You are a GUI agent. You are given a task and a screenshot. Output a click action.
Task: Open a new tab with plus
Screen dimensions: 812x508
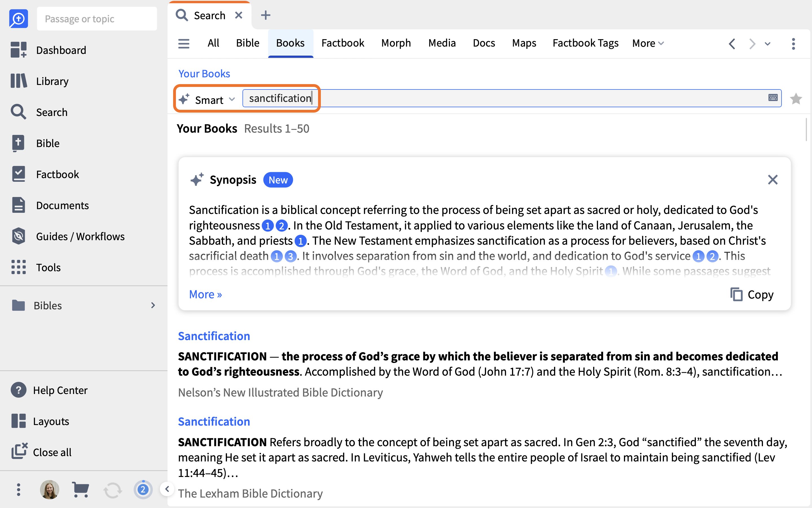point(265,15)
